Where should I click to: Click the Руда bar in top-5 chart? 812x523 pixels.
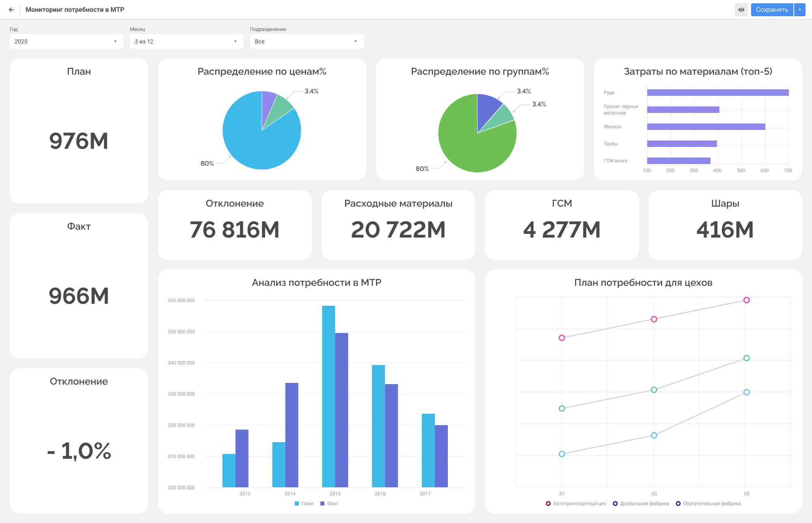click(717, 93)
